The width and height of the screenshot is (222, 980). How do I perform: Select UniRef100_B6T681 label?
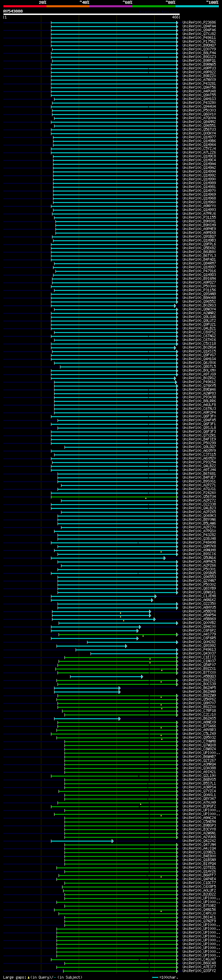point(199,473)
